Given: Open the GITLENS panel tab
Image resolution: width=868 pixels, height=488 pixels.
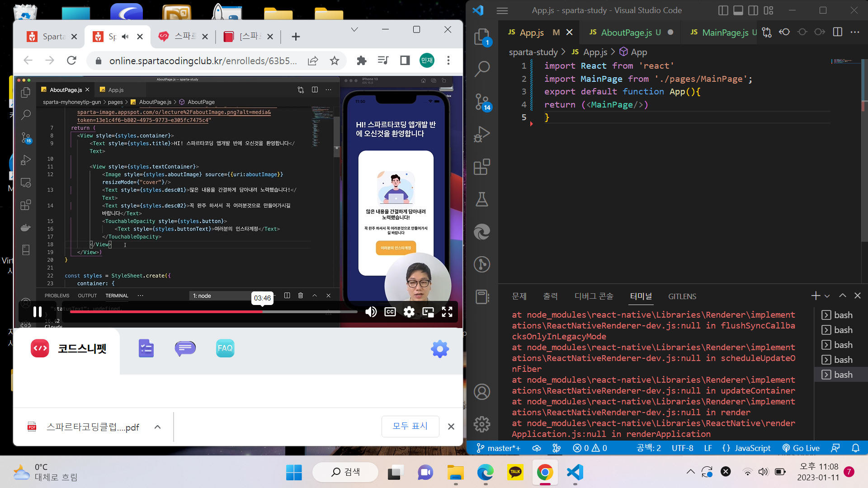Looking at the screenshot, I should [x=682, y=296].
